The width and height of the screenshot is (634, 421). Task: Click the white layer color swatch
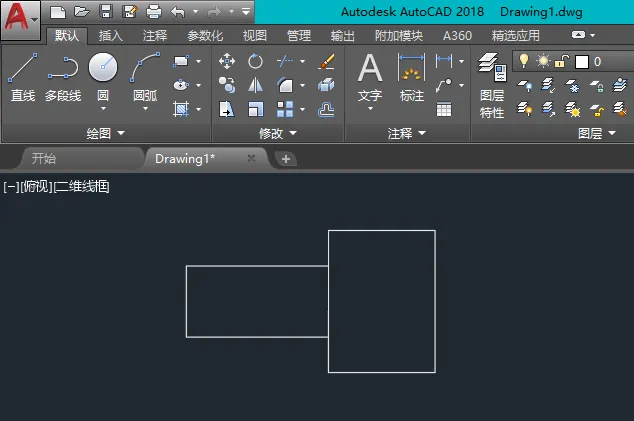pos(581,62)
